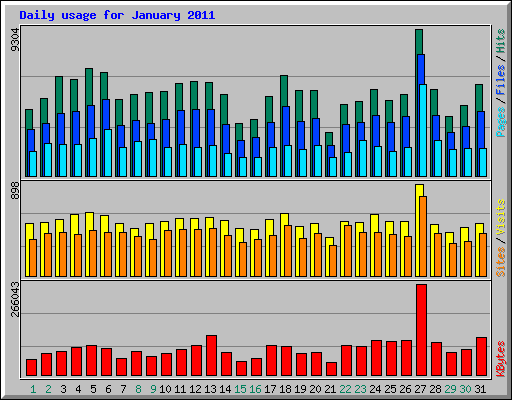Click the chart title 'Daily usage for January 2011'
The height and width of the screenshot is (400, 512).
pyautogui.click(x=117, y=15)
